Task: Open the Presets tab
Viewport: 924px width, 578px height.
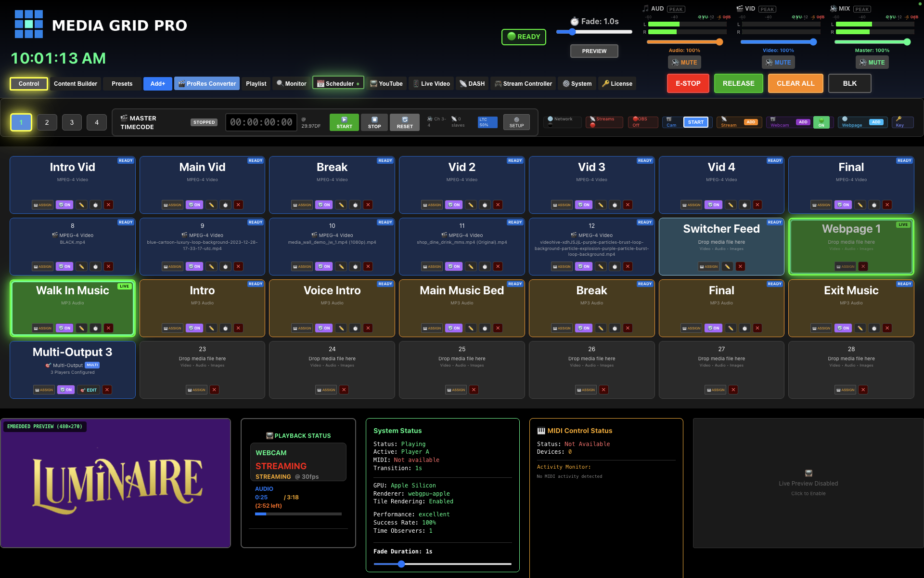Action: [122, 84]
